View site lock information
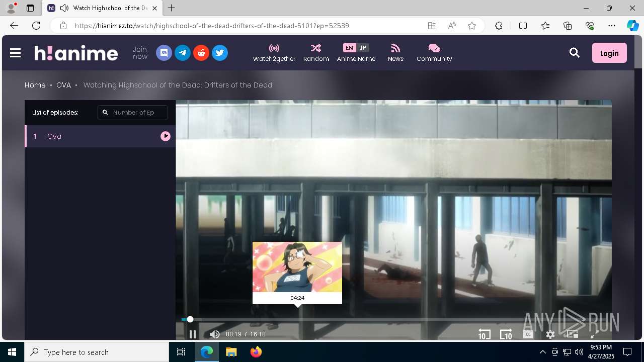644x362 pixels. [63, 26]
